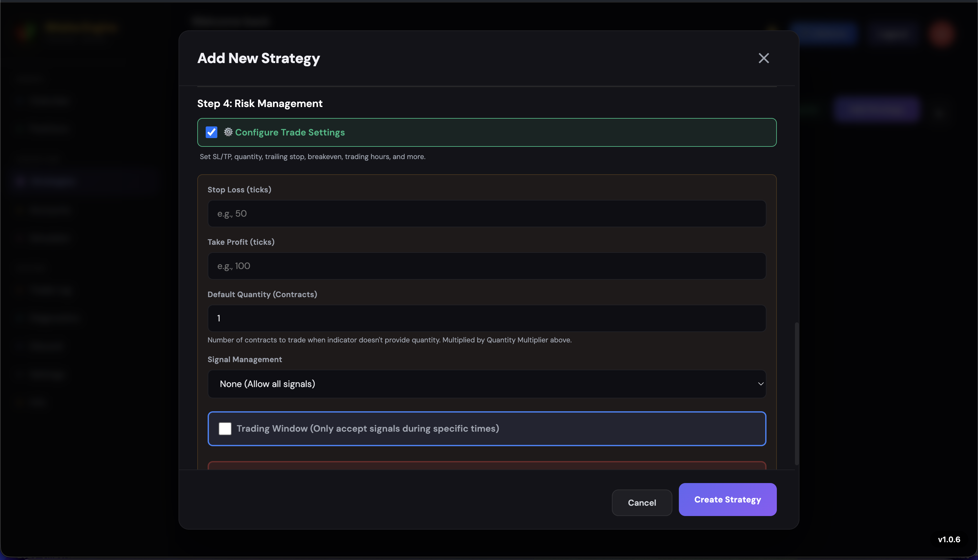Open the Signal Management dropdown
978x560 pixels.
point(486,384)
